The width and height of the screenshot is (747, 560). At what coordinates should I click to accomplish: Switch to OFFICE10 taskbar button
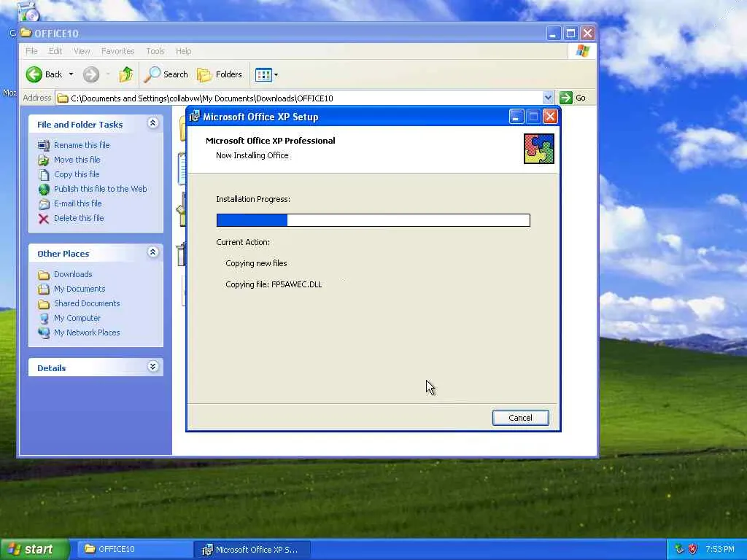tap(135, 550)
